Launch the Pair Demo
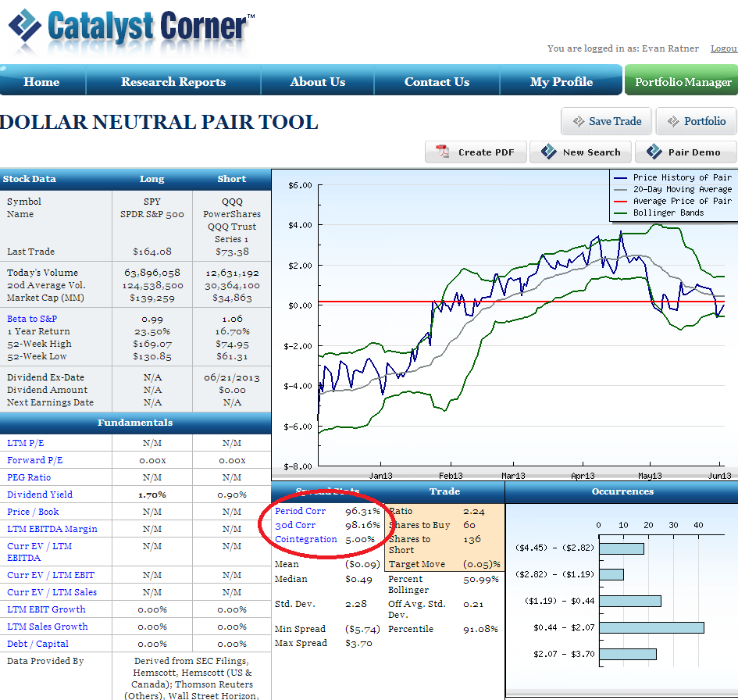The width and height of the screenshot is (738, 700). coord(686,152)
